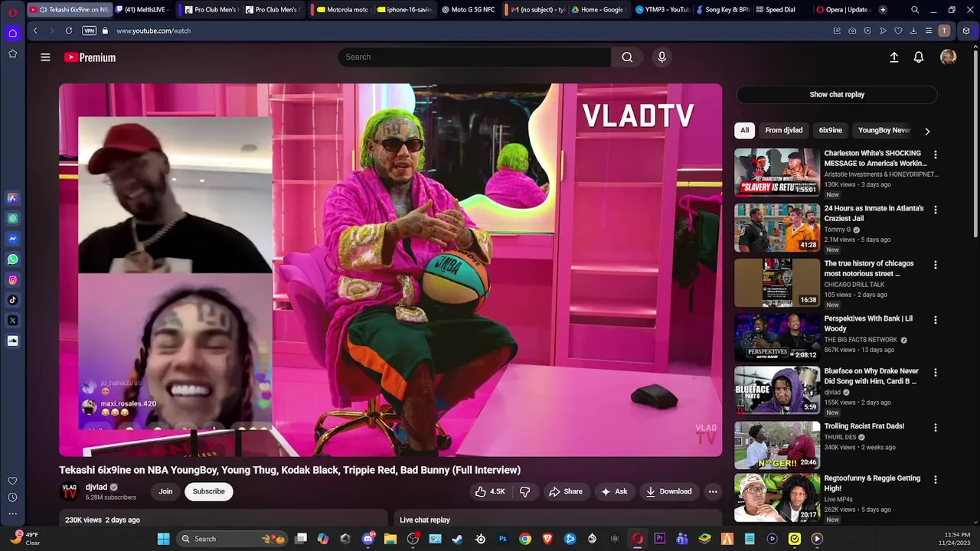980x551 pixels.
Task: Toggle the Opera VPN badge
Action: [89, 31]
